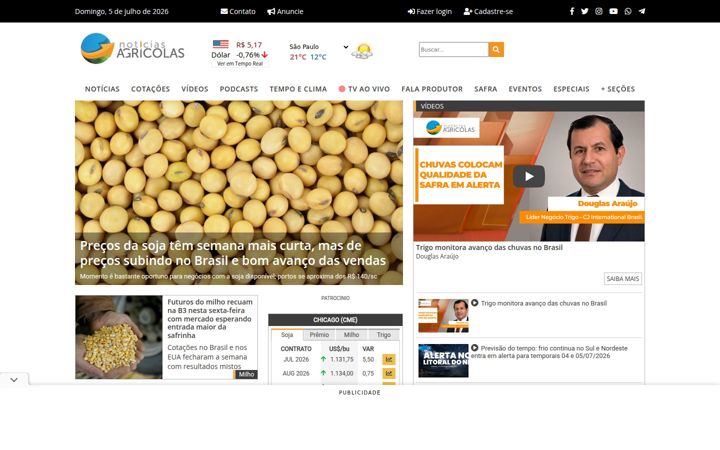Viewport: 720px width, 450px height.
Task: Click the corn in hands thumbnail
Action: click(x=119, y=337)
